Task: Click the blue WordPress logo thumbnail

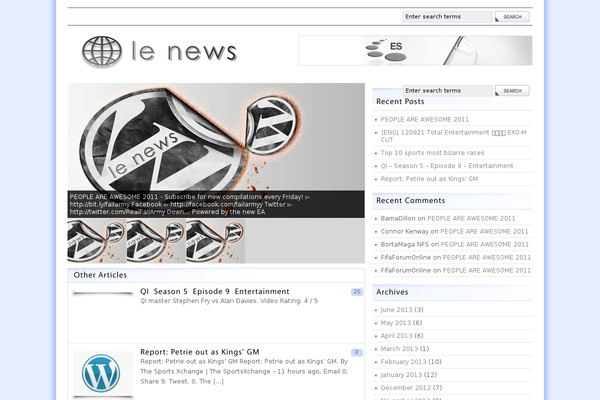Action: coord(103,373)
